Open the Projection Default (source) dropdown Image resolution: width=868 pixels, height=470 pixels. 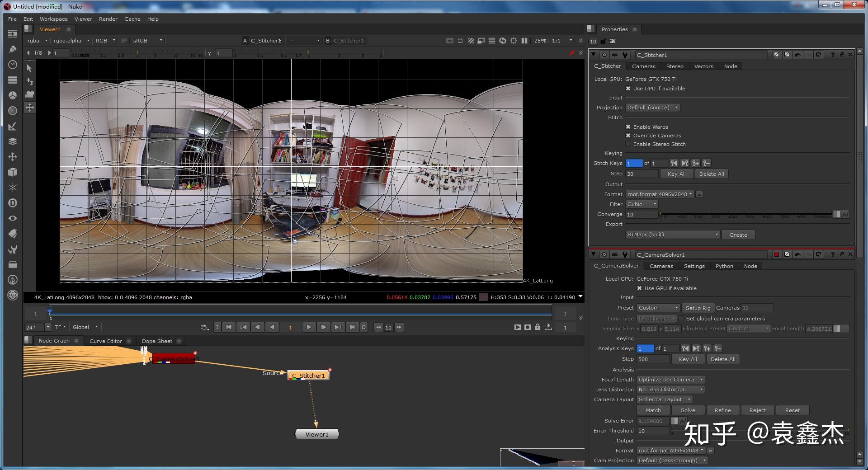pos(652,108)
